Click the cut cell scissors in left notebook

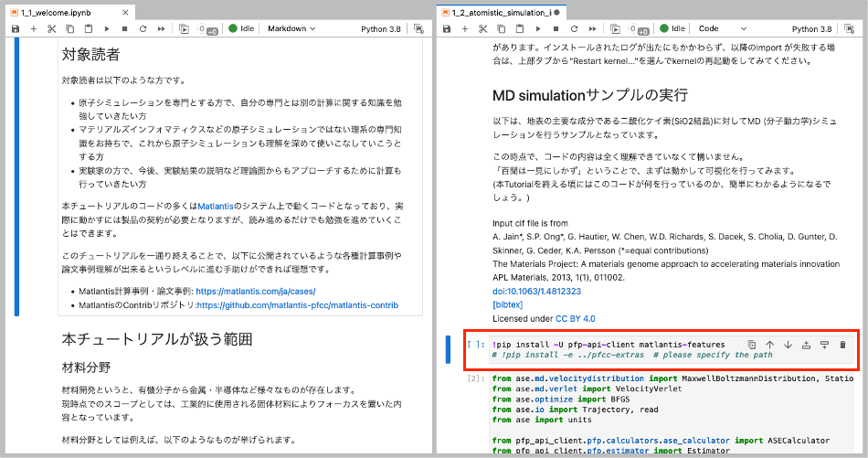tap(52, 29)
